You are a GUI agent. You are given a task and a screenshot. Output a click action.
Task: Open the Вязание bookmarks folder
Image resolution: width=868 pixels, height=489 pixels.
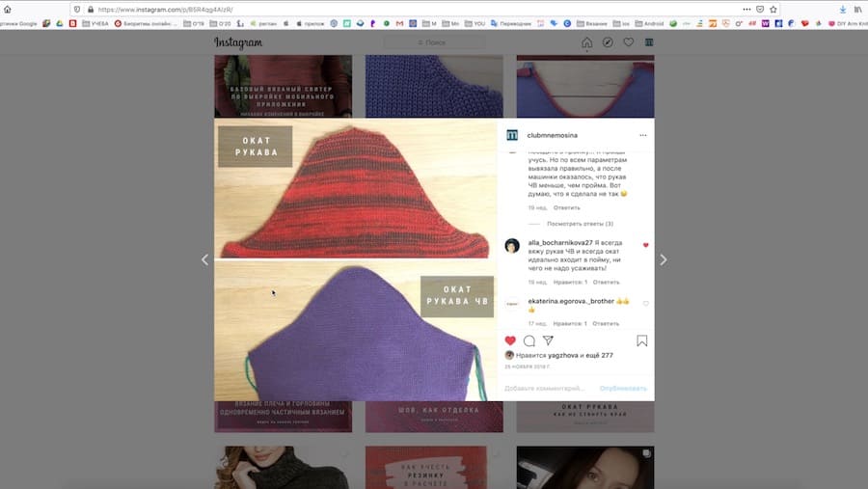pos(592,24)
